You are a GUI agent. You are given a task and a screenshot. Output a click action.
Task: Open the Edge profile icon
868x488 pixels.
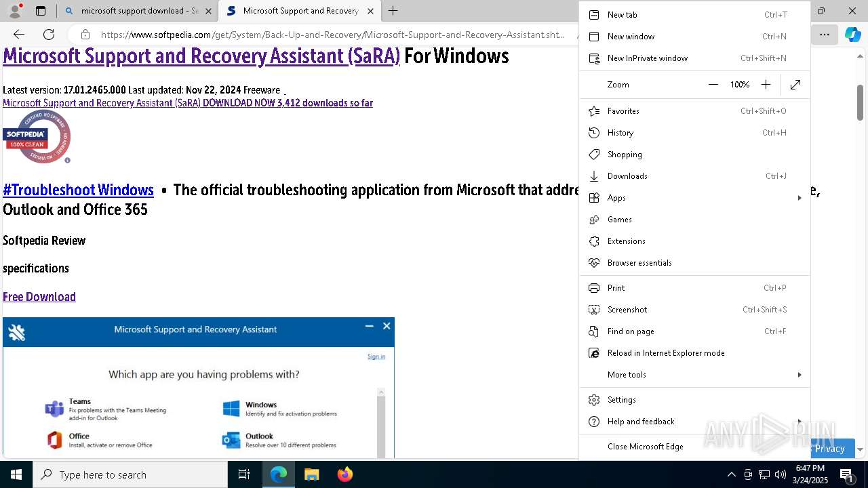coord(15,11)
